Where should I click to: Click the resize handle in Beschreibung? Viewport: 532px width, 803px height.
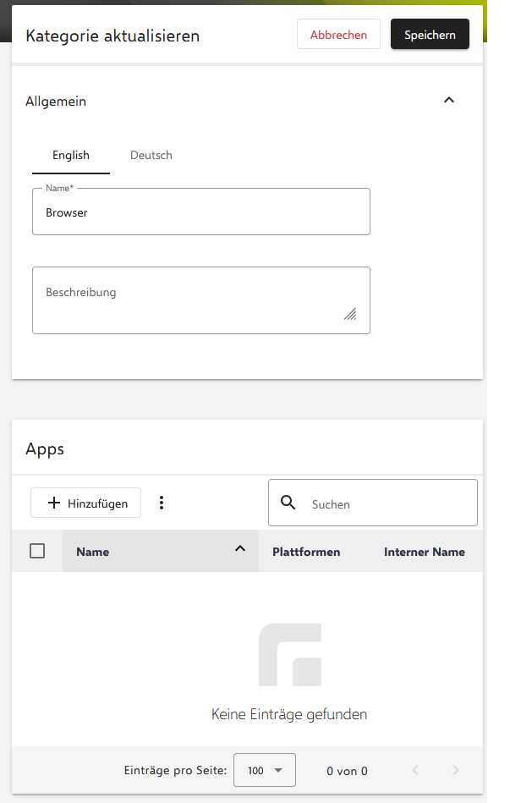point(350,314)
